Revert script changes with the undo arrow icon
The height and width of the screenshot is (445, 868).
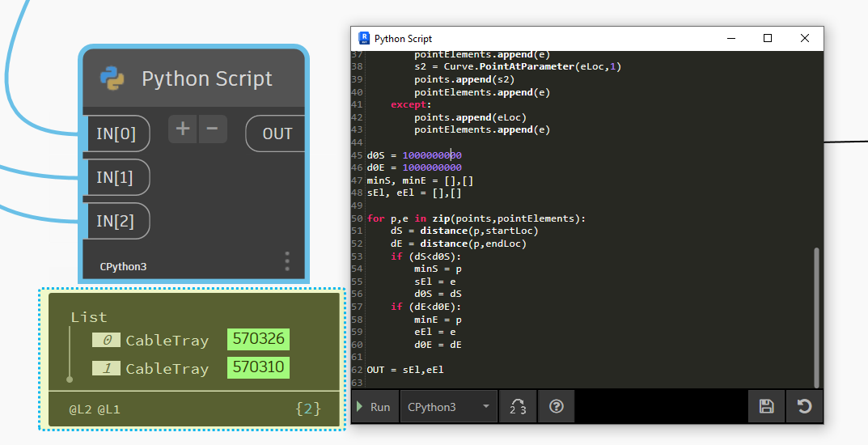(x=804, y=407)
